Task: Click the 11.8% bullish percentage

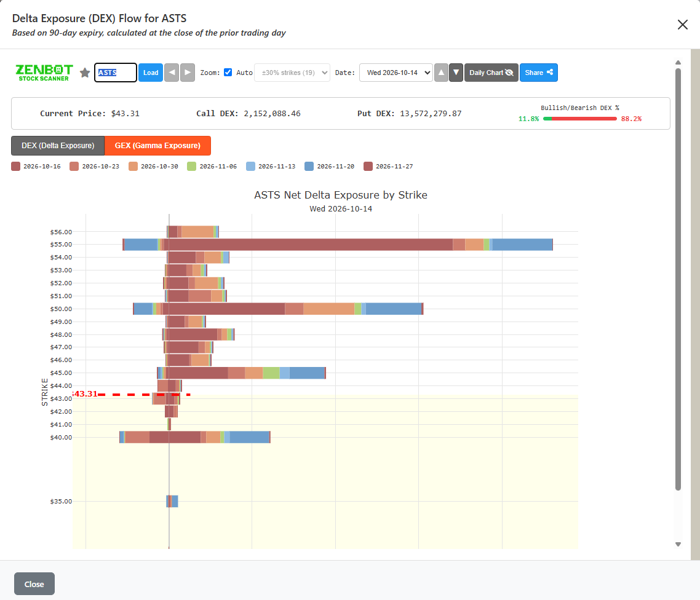Action: click(528, 119)
